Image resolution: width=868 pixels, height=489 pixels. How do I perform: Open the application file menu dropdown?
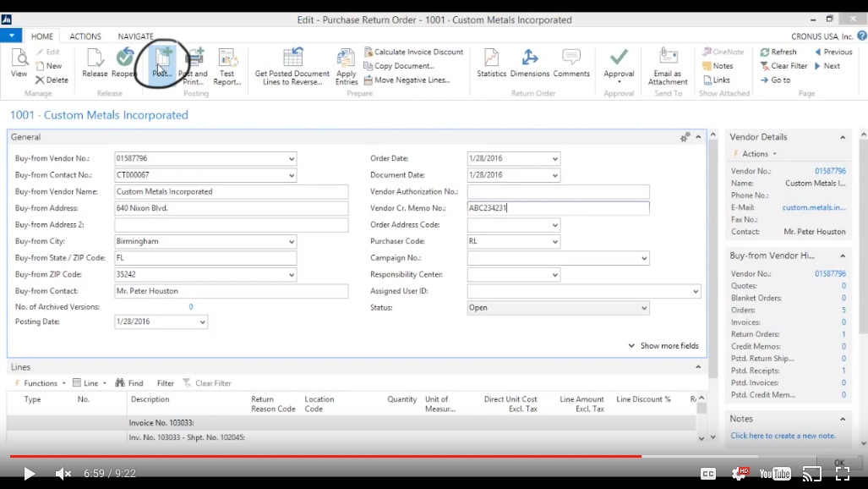coord(11,36)
